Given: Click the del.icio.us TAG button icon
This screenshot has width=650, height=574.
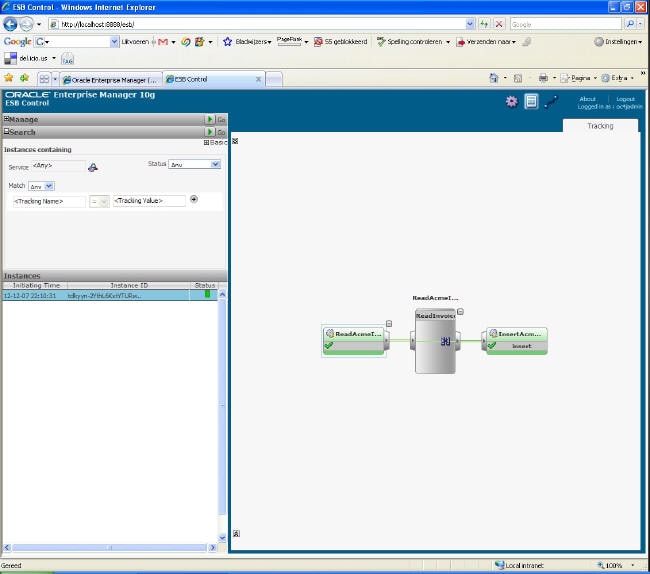Looking at the screenshot, I should tap(68, 59).
